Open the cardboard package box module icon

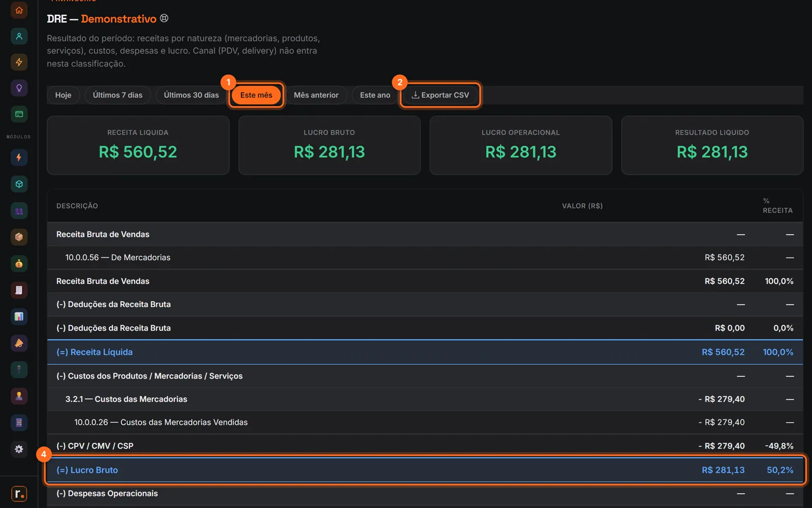[19, 237]
